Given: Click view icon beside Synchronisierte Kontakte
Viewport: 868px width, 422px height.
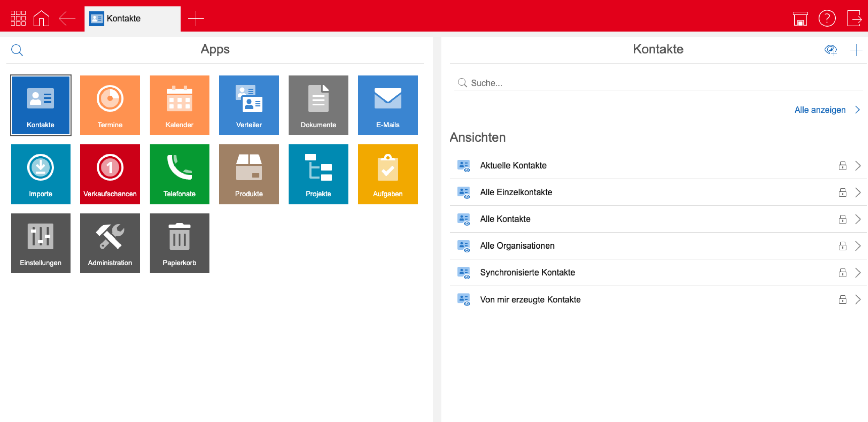Looking at the screenshot, I should click(464, 273).
